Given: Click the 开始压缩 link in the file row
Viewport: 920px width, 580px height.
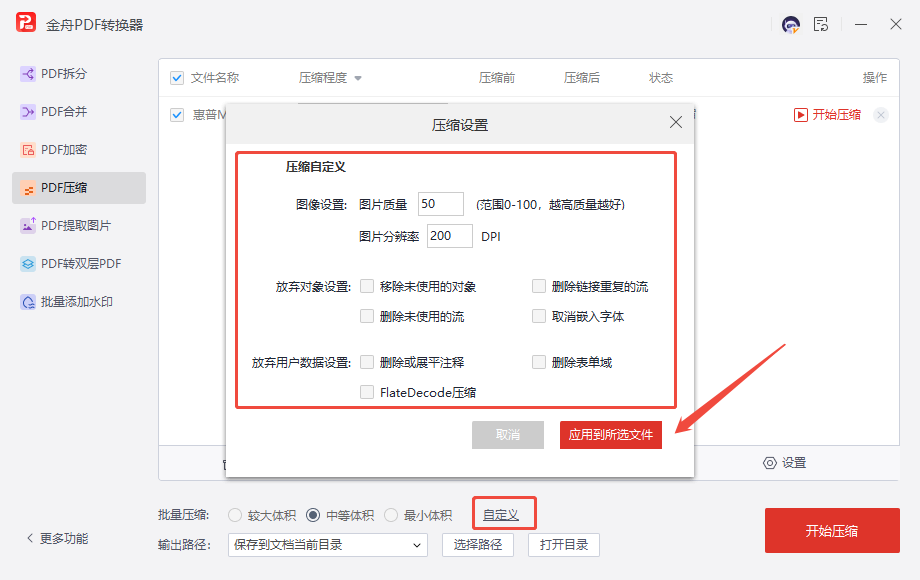Looking at the screenshot, I should (836, 115).
